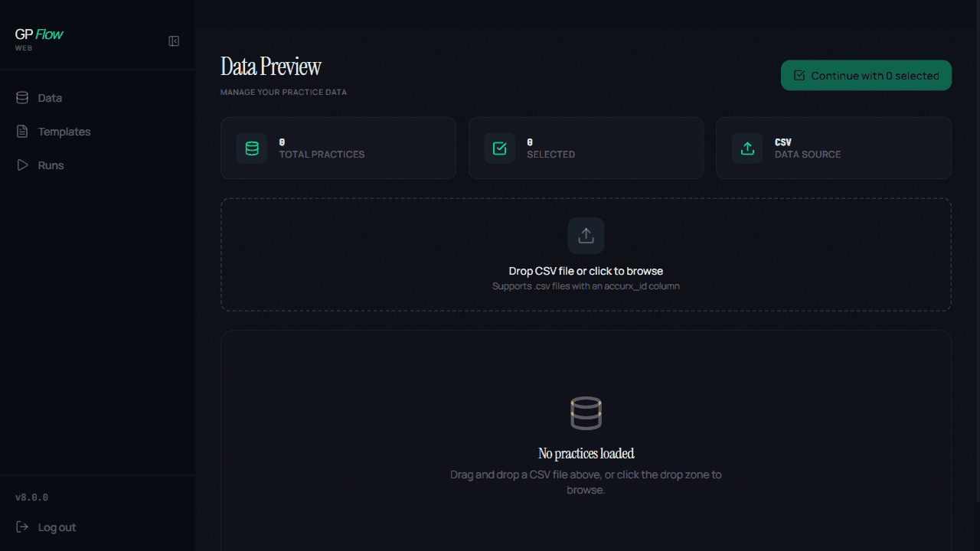Click the v8.0.0 version label

(x=31, y=497)
